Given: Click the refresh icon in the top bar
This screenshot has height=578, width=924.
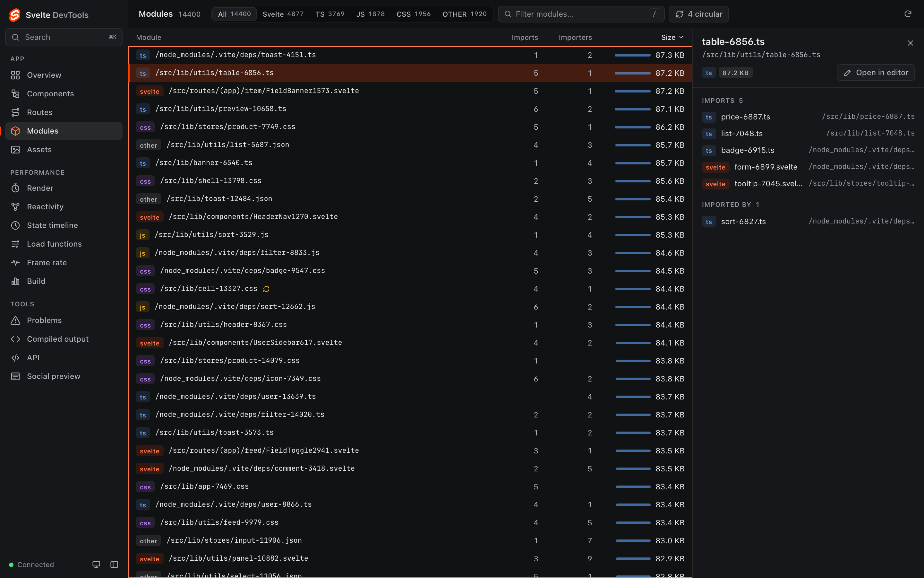Looking at the screenshot, I should tap(908, 14).
